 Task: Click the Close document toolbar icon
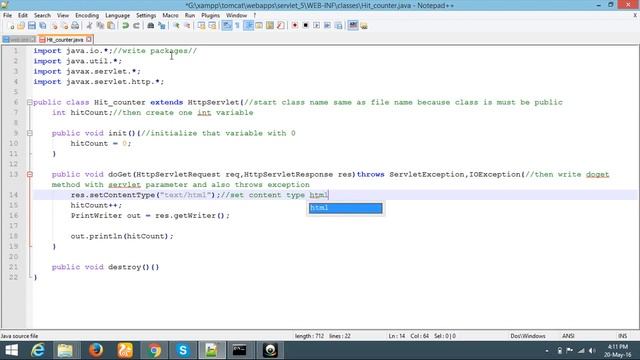(x=54, y=26)
